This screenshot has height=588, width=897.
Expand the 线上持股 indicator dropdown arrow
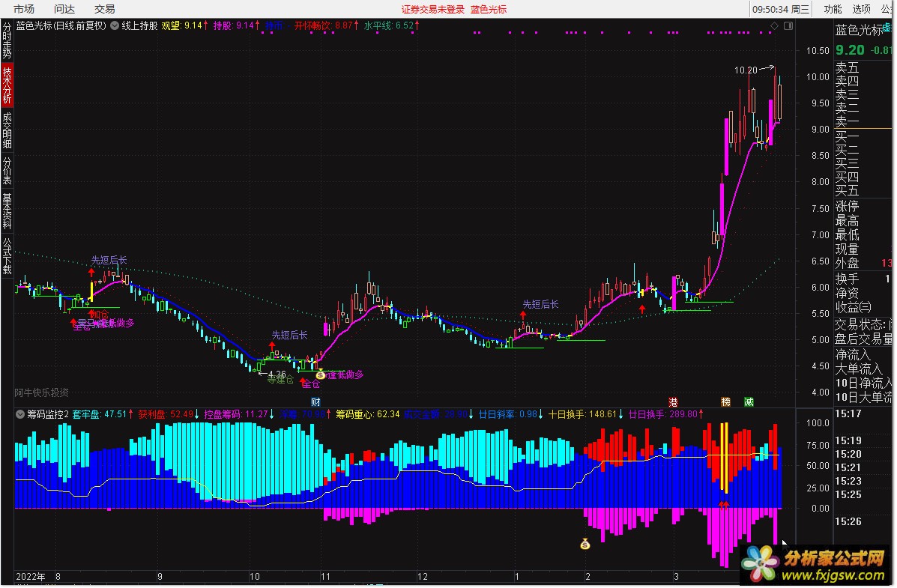[x=115, y=25]
